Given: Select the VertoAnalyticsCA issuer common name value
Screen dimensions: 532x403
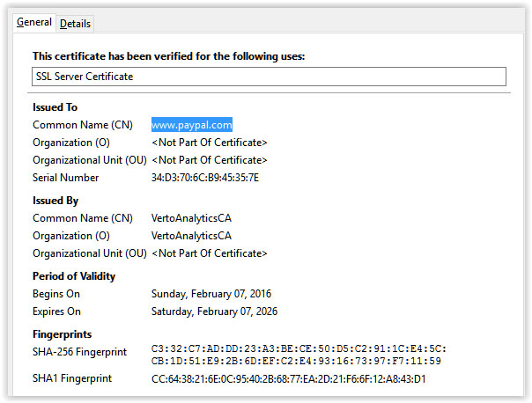Looking at the screenshot, I should point(191,218).
